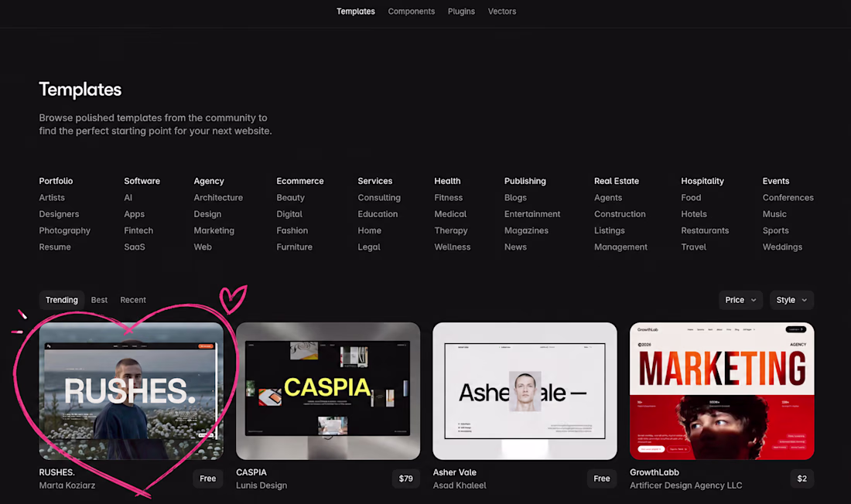Screen dimensions: 851x504
Task: Click the Free price button for RUSHES.
Action: 208,478
